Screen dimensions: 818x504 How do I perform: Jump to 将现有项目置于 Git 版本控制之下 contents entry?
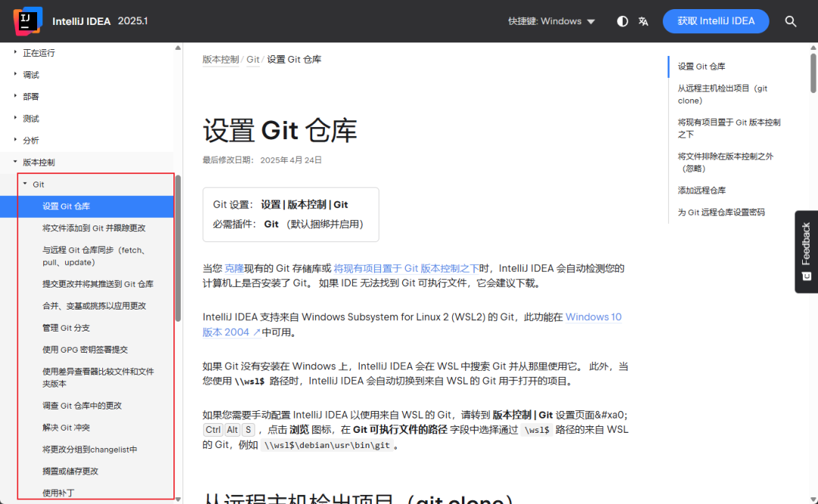point(729,128)
